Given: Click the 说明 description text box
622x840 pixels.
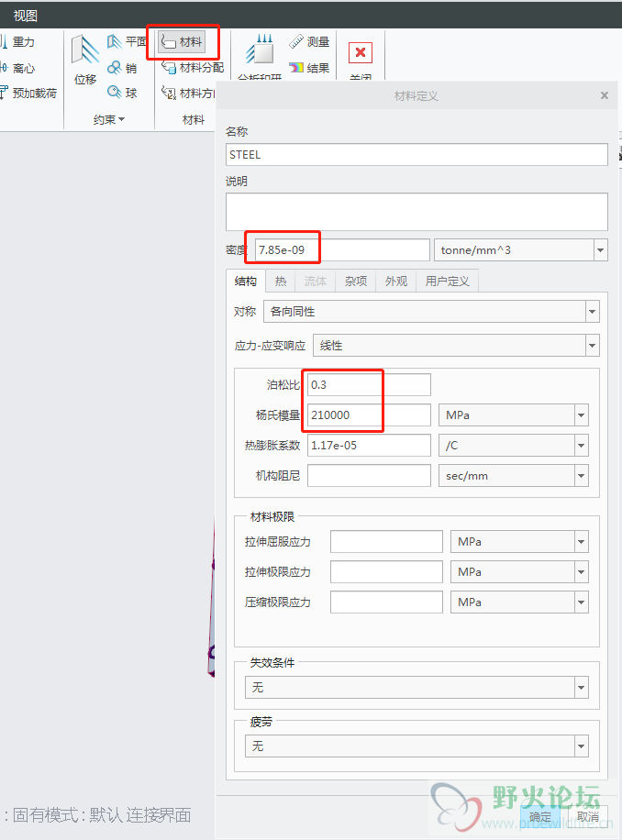Looking at the screenshot, I should pos(417,212).
